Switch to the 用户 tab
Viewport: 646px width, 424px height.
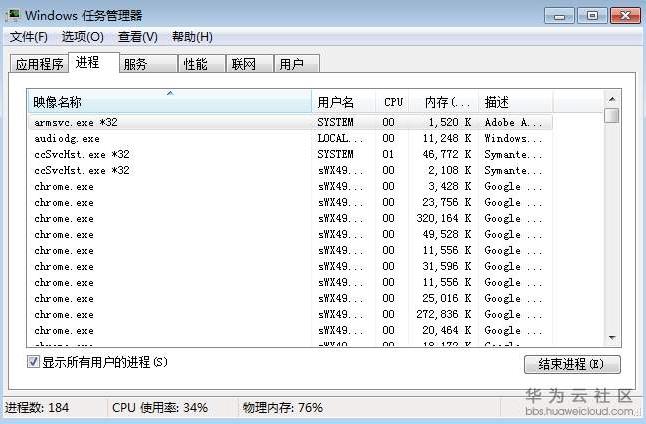pos(297,64)
